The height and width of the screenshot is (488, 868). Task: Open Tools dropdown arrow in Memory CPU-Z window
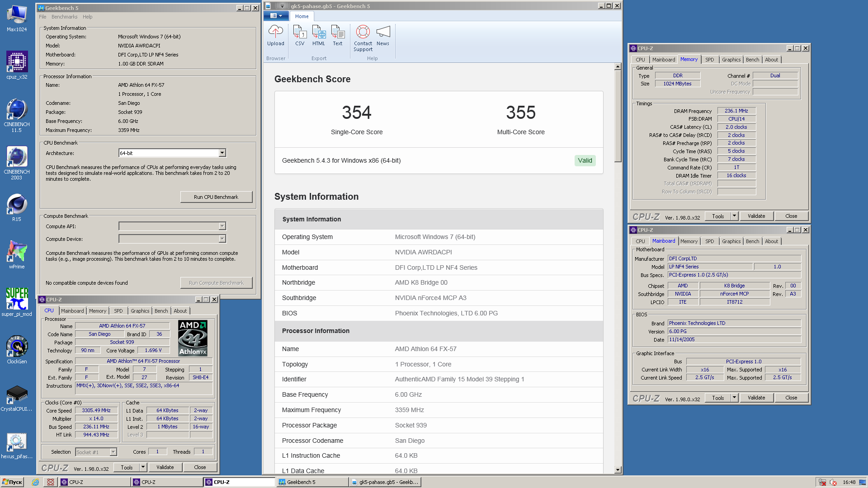click(735, 216)
